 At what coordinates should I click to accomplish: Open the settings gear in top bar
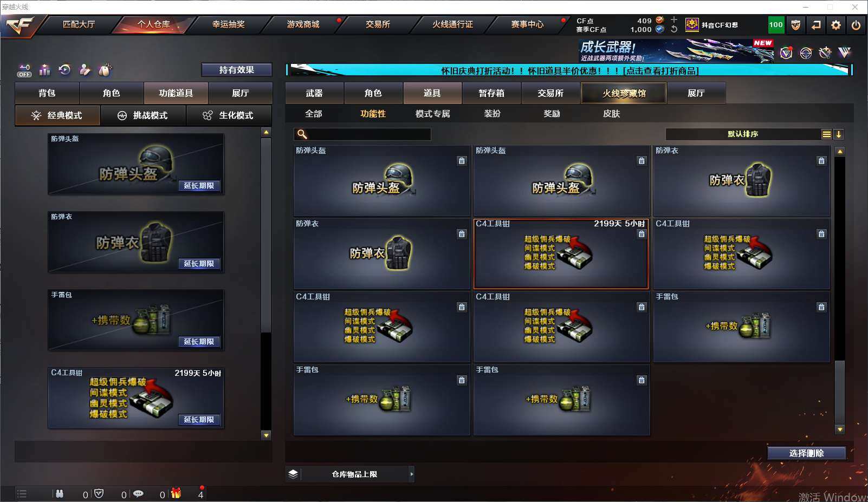click(836, 25)
